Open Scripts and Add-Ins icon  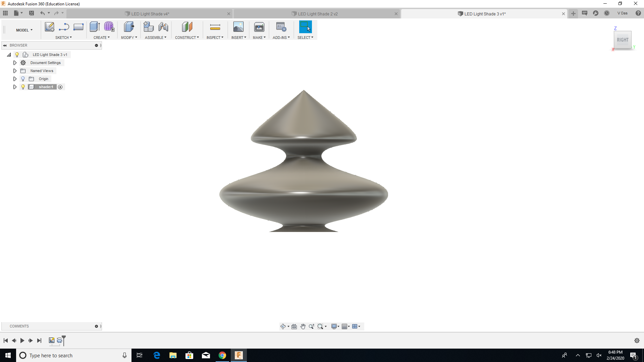pyautogui.click(x=281, y=27)
